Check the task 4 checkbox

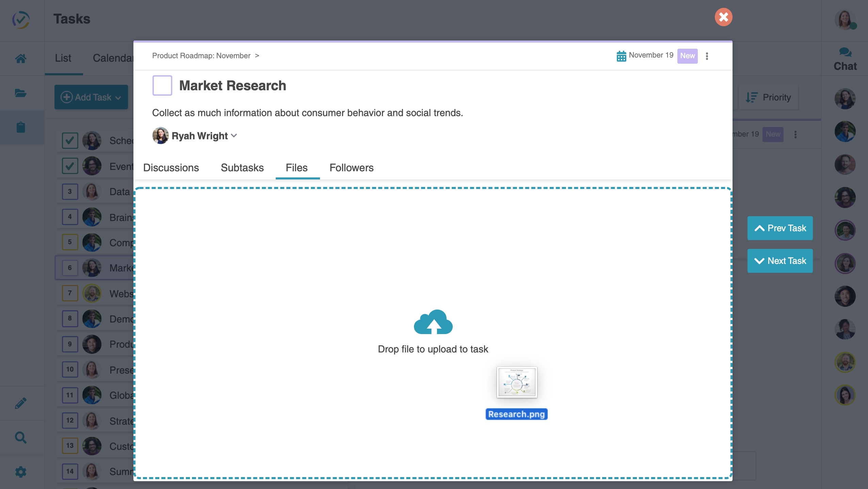click(70, 217)
